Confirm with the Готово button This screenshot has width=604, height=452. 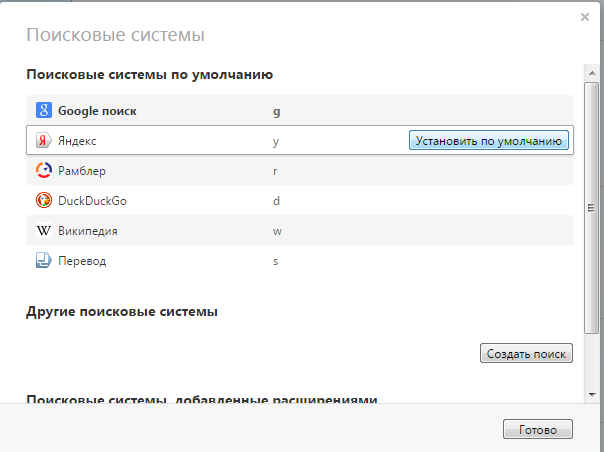pyautogui.click(x=538, y=429)
